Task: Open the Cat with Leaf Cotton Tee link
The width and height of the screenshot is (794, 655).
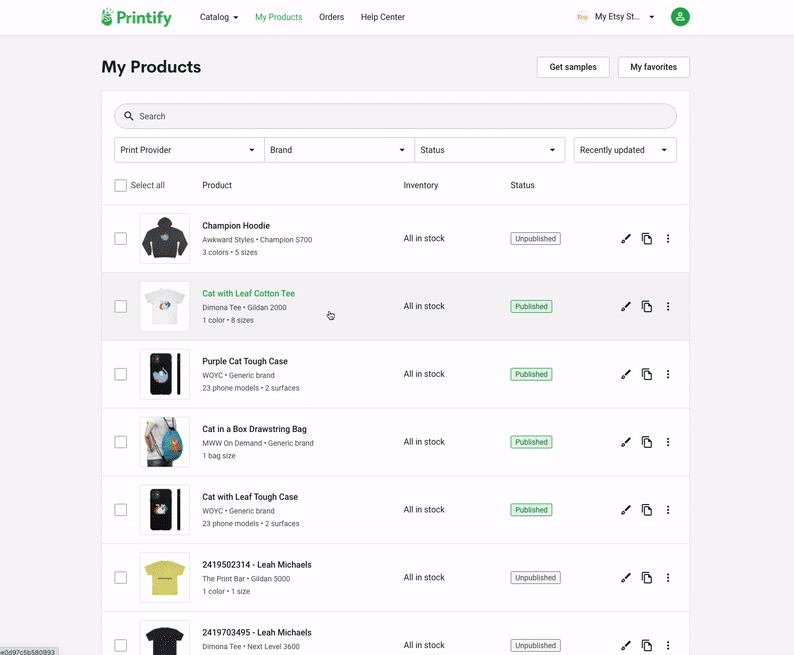Action: point(248,294)
